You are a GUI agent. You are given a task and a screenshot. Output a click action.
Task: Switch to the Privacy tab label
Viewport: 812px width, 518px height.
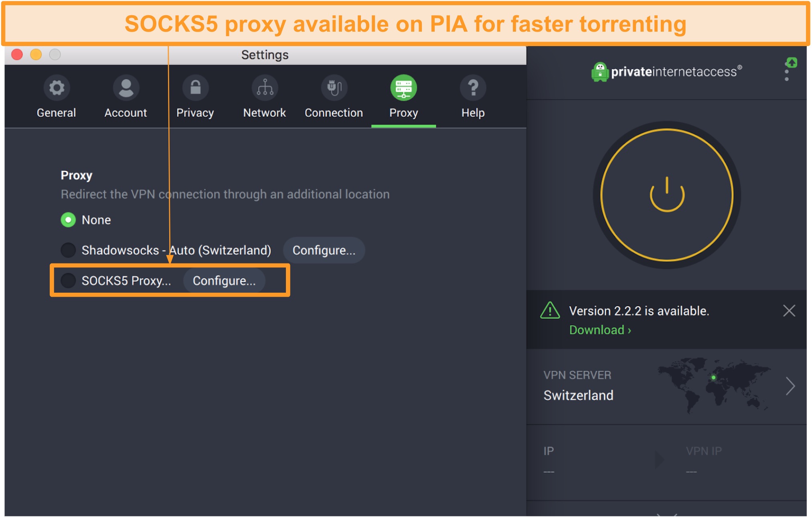tap(195, 113)
